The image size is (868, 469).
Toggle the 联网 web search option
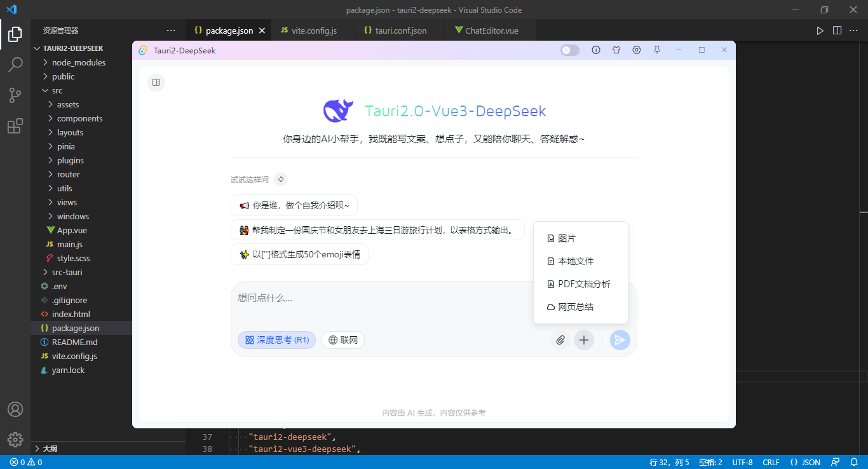(342, 340)
